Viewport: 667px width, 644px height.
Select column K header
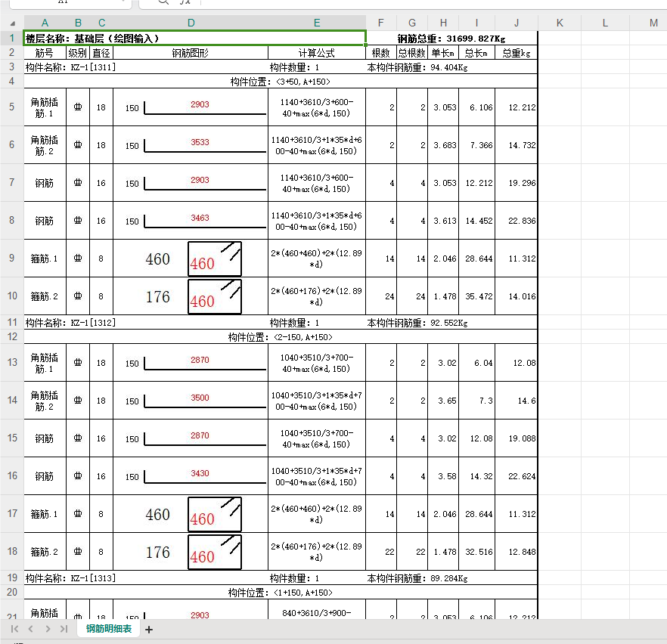point(560,23)
